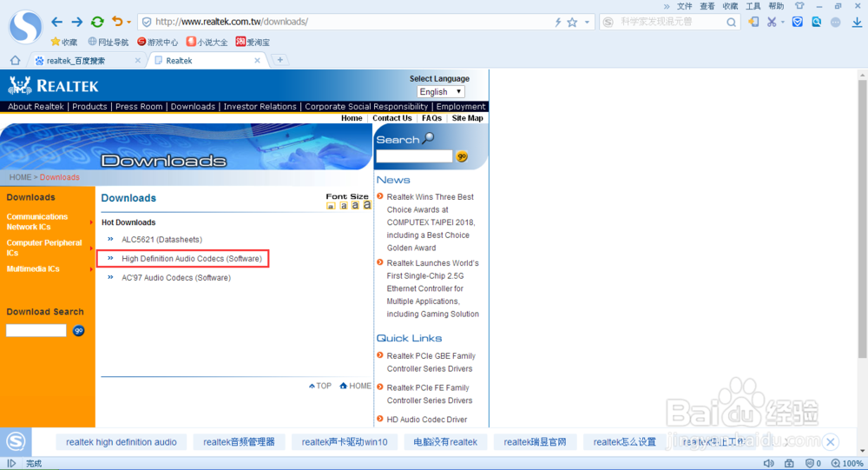
Task: Go forward with the forward arrow
Action: pos(77,22)
